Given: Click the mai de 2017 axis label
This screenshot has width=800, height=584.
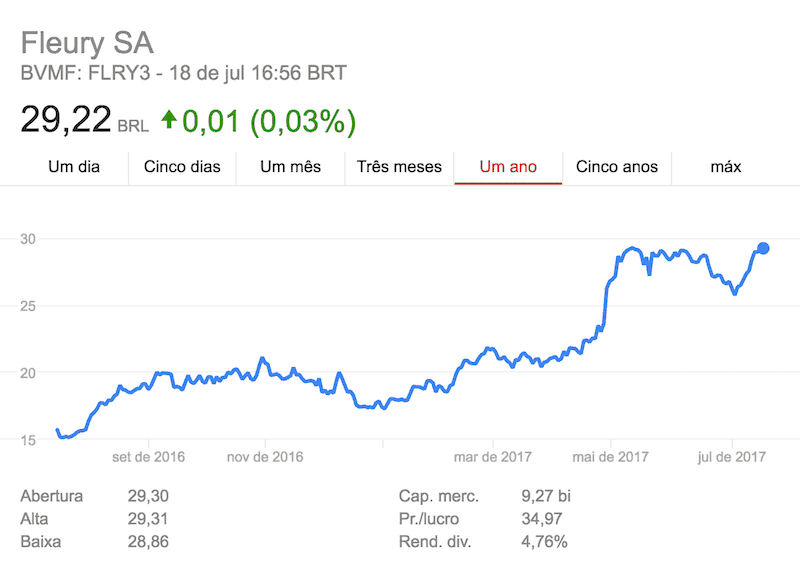Looking at the screenshot, I should point(610,456).
